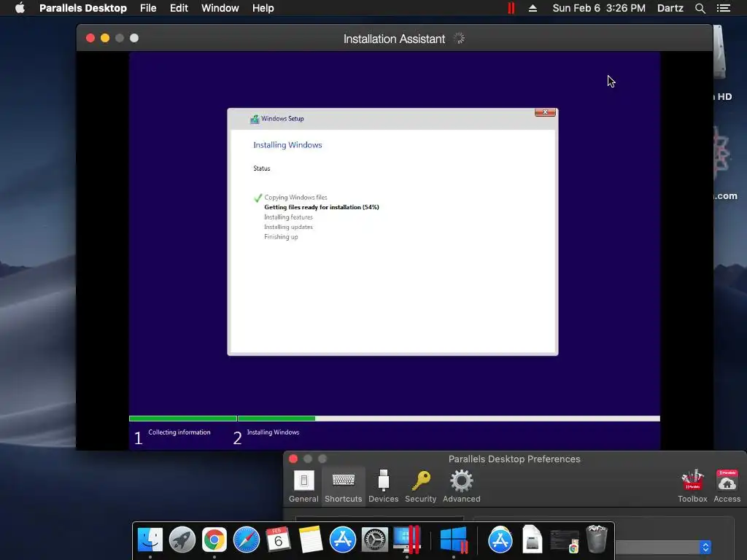This screenshot has width=747, height=560.
Task: Click the Installing Windows green progress bar
Action: coord(276,419)
